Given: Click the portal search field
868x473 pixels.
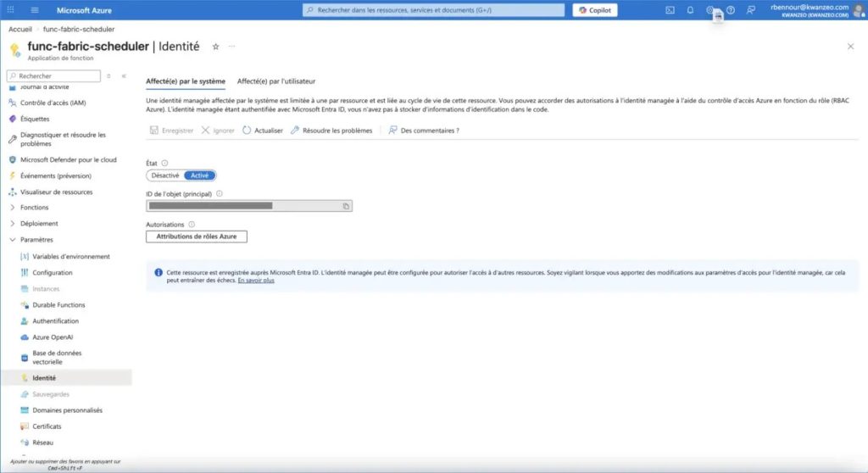Looking at the screenshot, I should point(433,10).
